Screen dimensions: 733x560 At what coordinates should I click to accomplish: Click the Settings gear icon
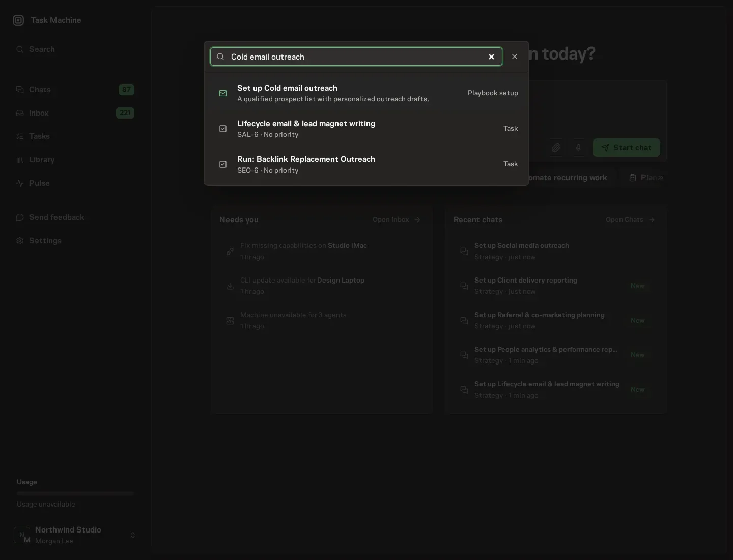click(20, 241)
